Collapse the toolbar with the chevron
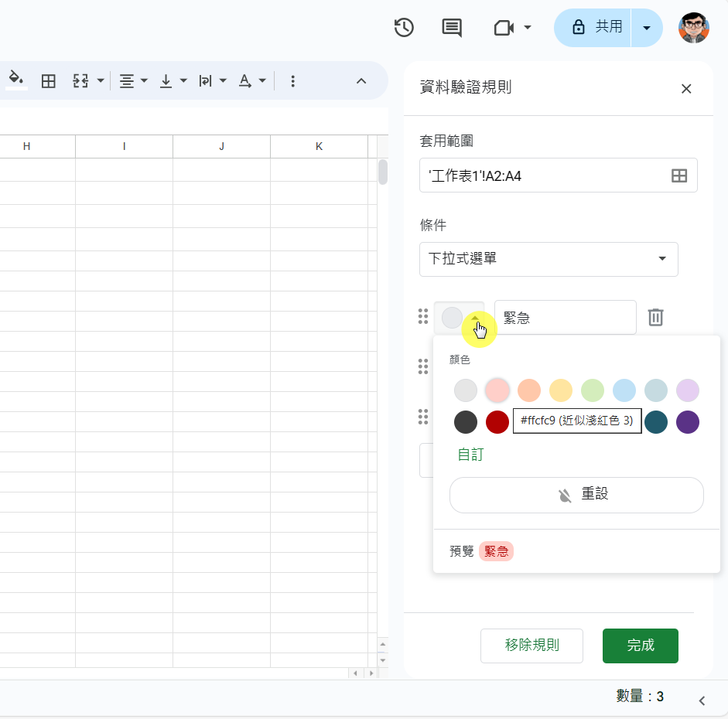The height and width of the screenshot is (719, 728). (362, 80)
